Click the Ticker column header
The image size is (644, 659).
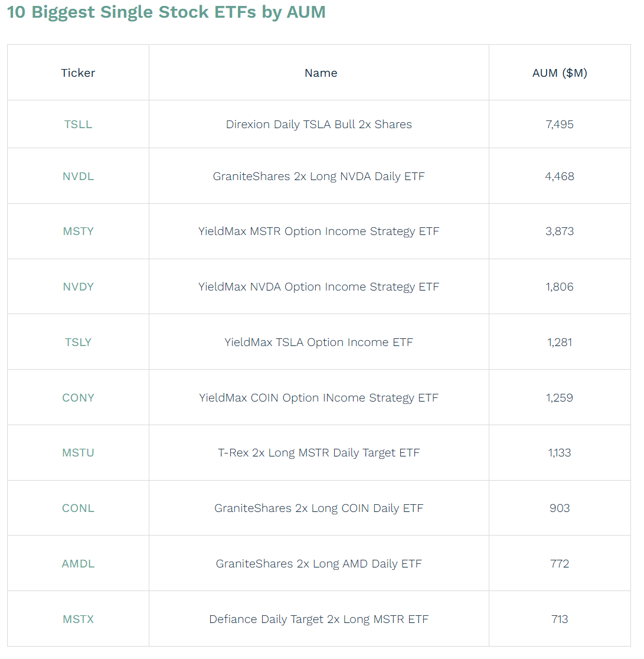point(78,73)
